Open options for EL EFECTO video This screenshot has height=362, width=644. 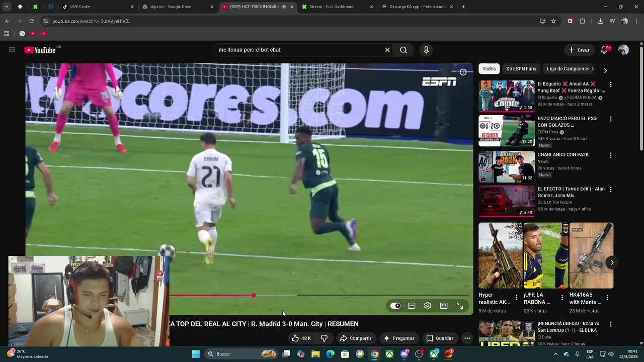tap(611, 190)
